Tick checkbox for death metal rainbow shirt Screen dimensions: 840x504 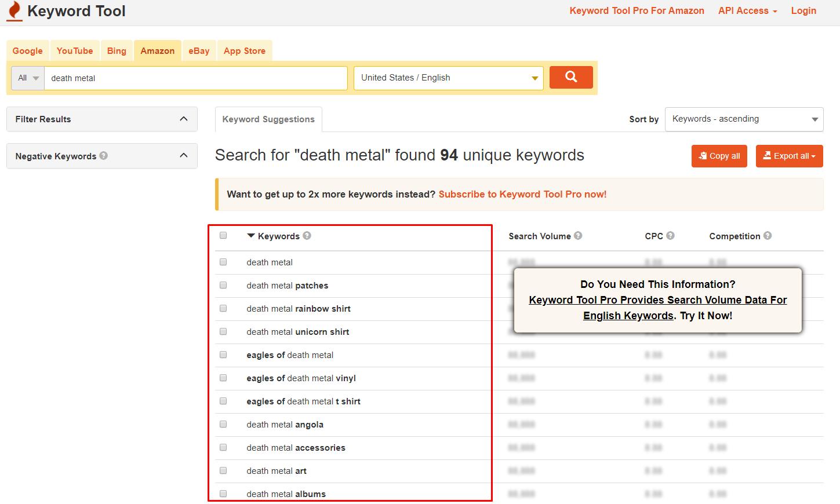tap(223, 308)
